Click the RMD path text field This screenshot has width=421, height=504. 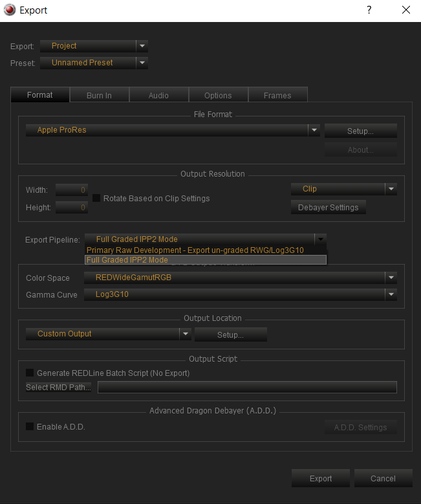(x=247, y=387)
